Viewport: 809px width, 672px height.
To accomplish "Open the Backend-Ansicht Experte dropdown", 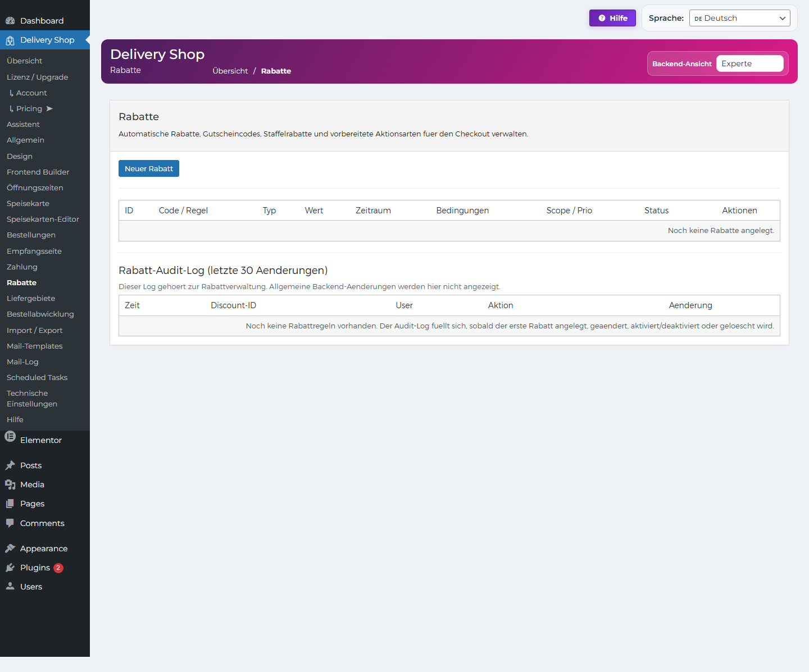I will 749,63.
